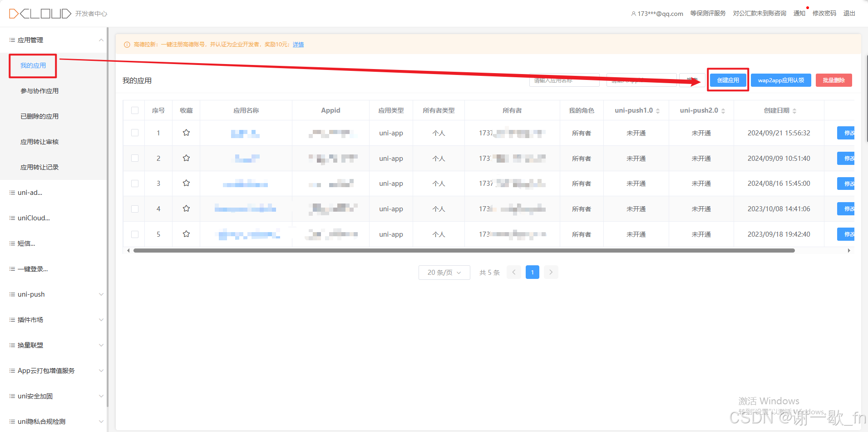
Task: Click the DCloud logo
Action: (x=40, y=14)
